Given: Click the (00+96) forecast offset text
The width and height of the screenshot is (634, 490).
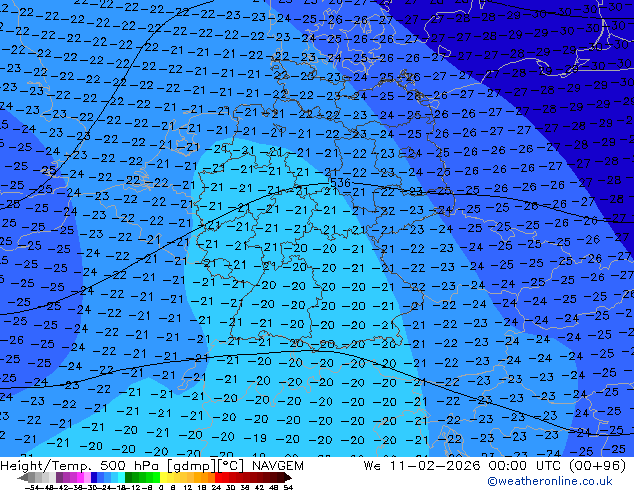Looking at the screenshot, I should pyautogui.click(x=598, y=466).
